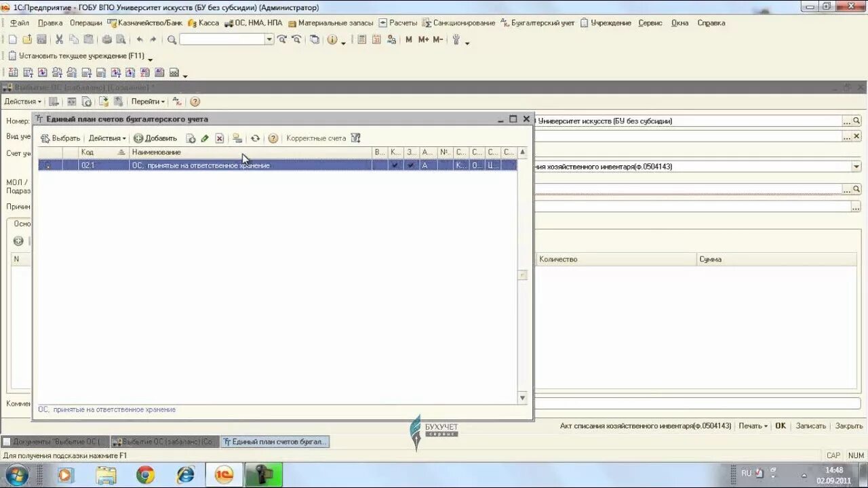
Task: Click the copy-account icon next to Добавить
Action: pyautogui.click(x=191, y=138)
